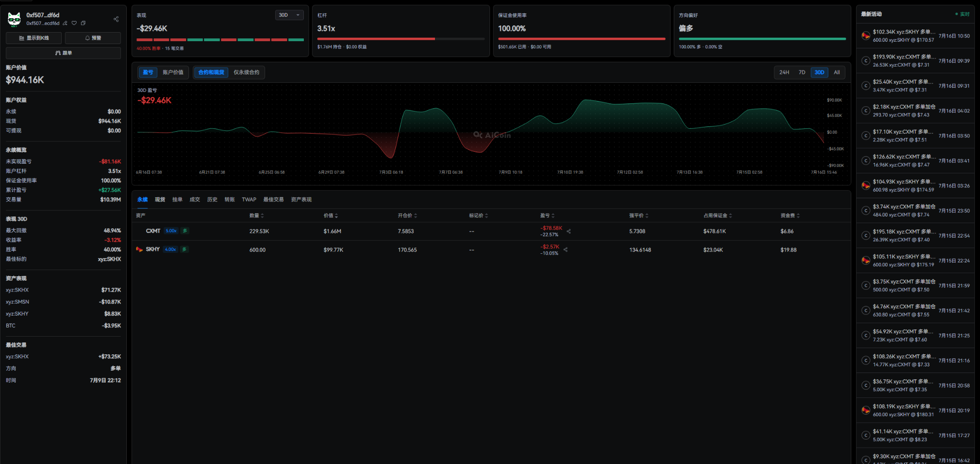Sort positions by 占用保证金 column
Image resolution: width=980 pixels, height=464 pixels.
[x=718, y=215]
